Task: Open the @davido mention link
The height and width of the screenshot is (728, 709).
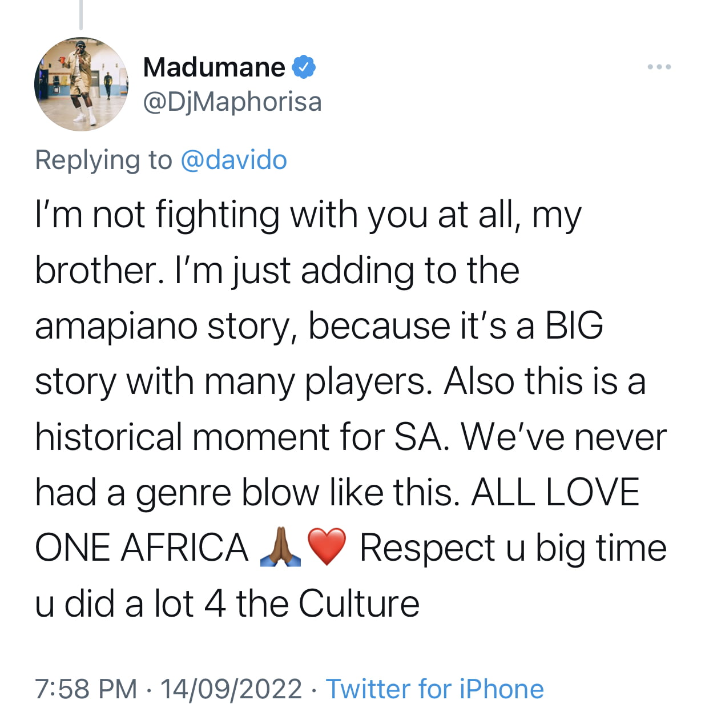Action: [233, 160]
